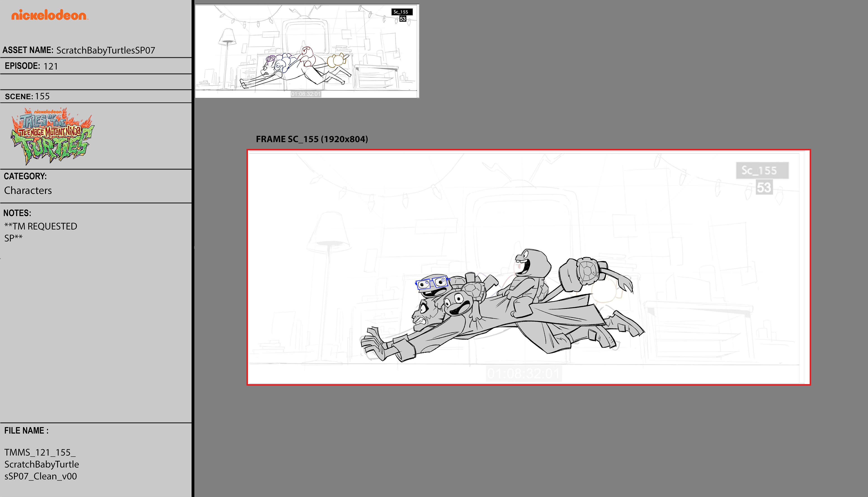Click the Episode 121 field
Viewport: 868px width, 497px height.
pos(50,66)
